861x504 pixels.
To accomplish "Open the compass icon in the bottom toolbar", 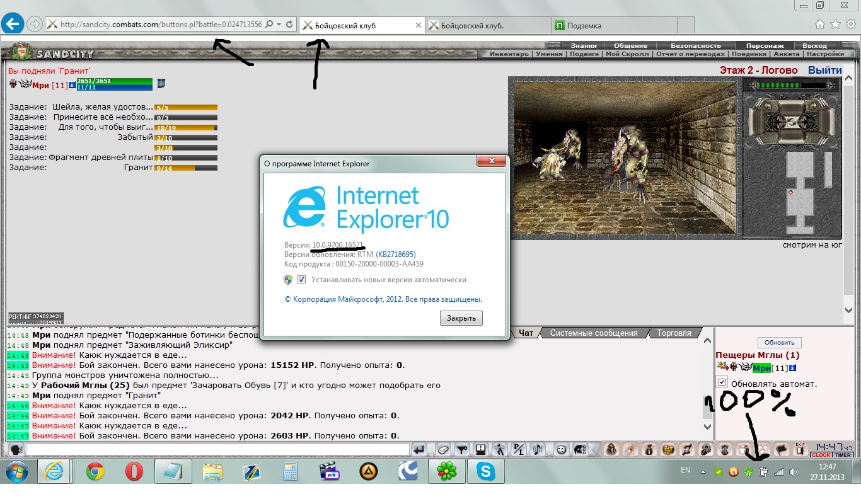I will (630, 450).
